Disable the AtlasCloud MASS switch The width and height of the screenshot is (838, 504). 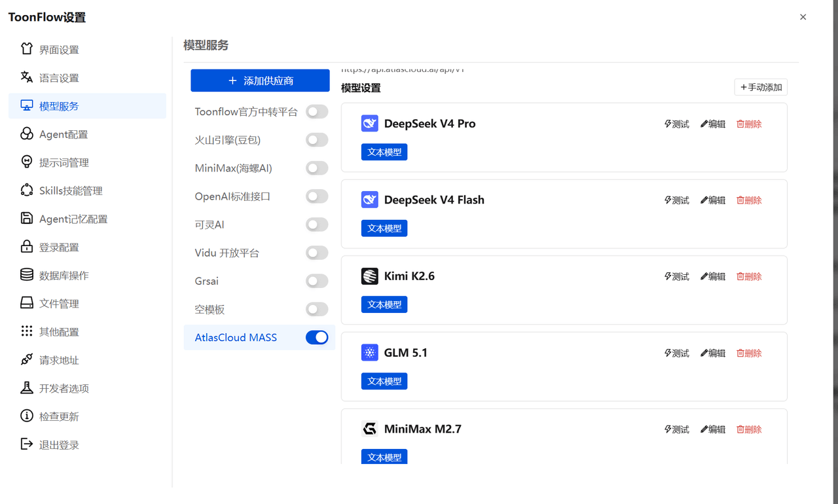[317, 337]
